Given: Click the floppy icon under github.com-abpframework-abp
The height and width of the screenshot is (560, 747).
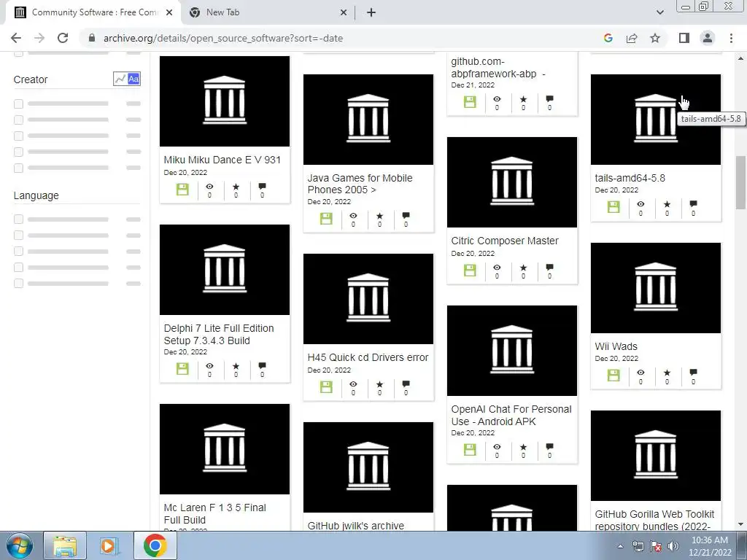Looking at the screenshot, I should [471, 102].
